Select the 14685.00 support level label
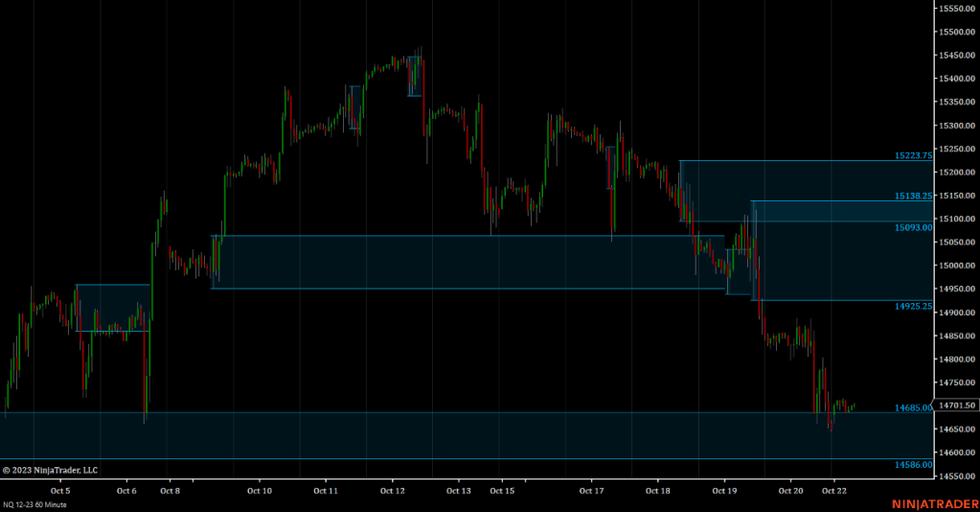This screenshot has width=980, height=512. pyautogui.click(x=913, y=407)
